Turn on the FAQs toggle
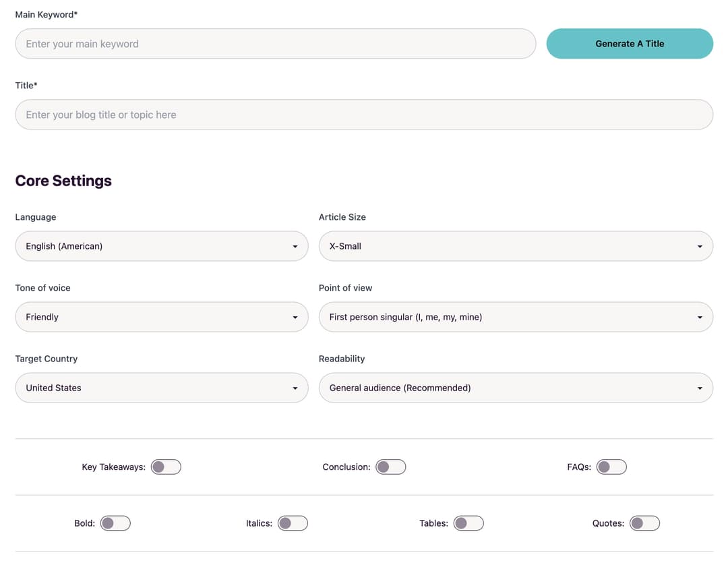 tap(611, 467)
